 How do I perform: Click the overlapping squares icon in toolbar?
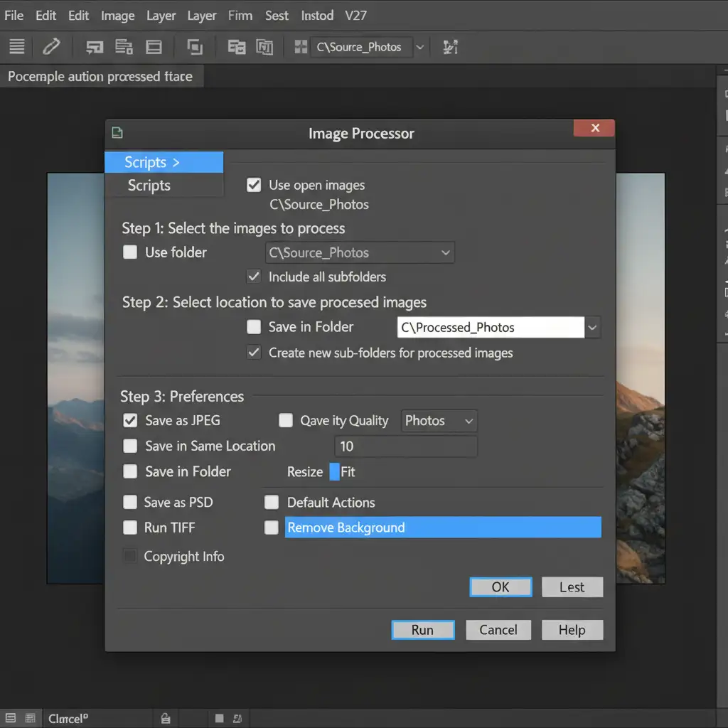pyautogui.click(x=194, y=47)
